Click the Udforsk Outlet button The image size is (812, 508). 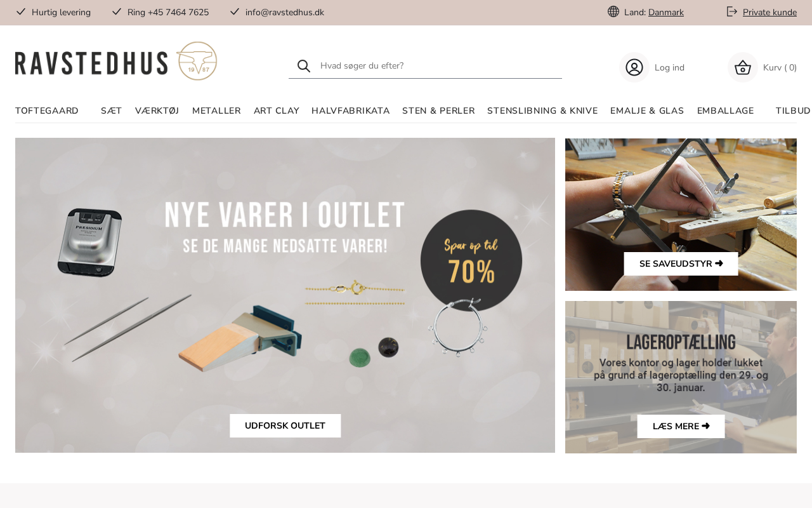285,425
